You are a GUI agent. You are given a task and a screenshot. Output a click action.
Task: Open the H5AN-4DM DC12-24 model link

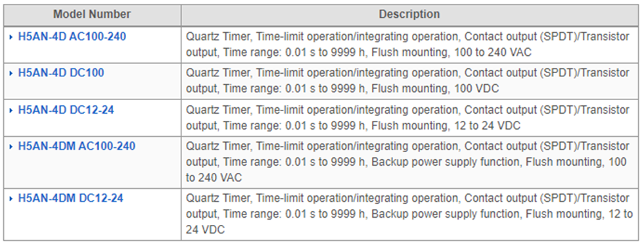(71, 198)
